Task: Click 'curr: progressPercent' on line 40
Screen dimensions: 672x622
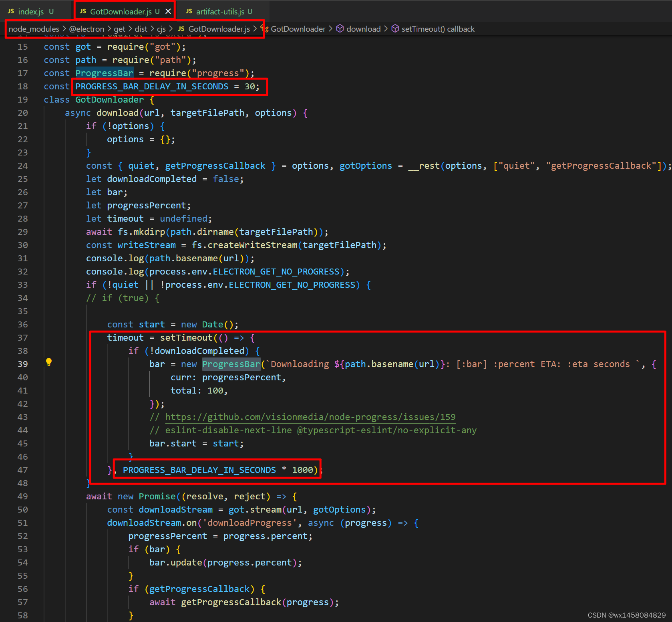Action: click(226, 378)
